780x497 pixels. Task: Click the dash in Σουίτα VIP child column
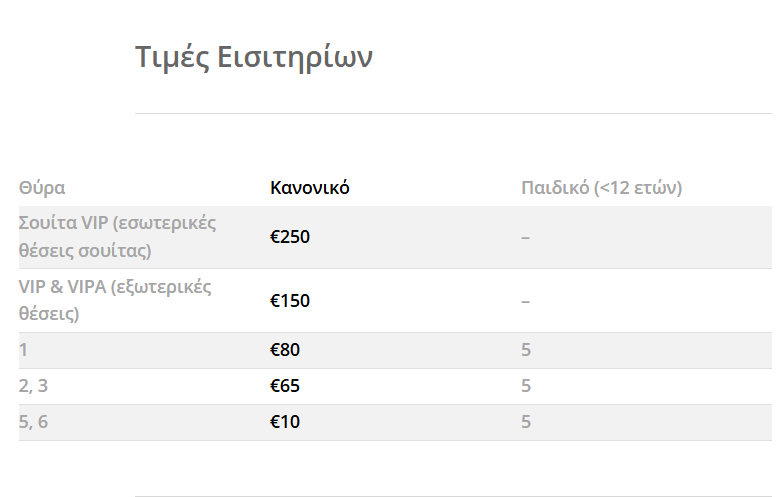(526, 237)
